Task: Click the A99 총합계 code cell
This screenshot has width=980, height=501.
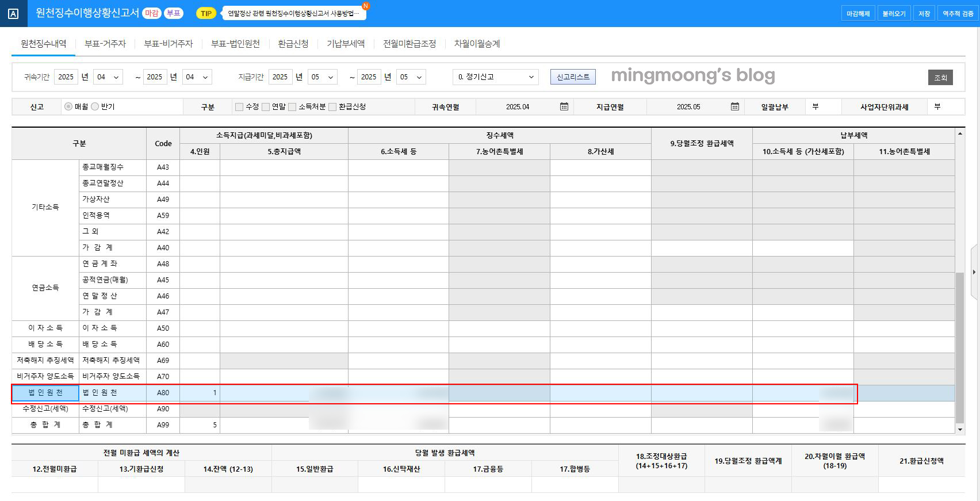Action: coord(163,425)
